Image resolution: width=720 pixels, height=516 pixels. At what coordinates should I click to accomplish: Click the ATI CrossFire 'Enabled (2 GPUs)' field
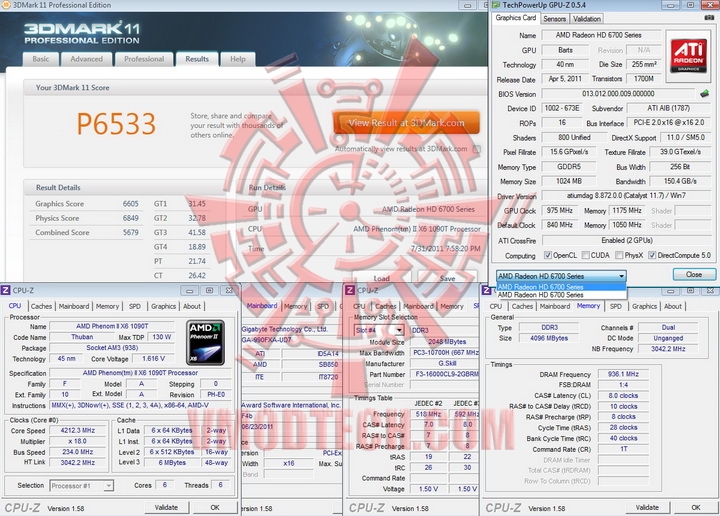point(627,240)
